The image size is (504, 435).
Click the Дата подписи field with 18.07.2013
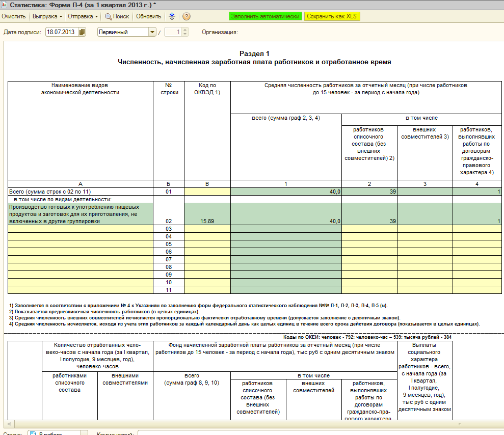point(62,32)
